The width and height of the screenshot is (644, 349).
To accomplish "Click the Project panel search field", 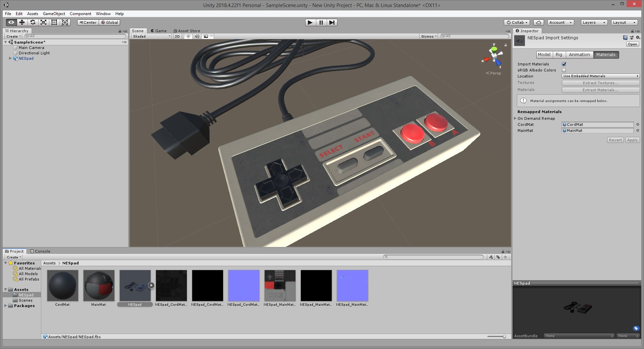I will [x=433, y=257].
